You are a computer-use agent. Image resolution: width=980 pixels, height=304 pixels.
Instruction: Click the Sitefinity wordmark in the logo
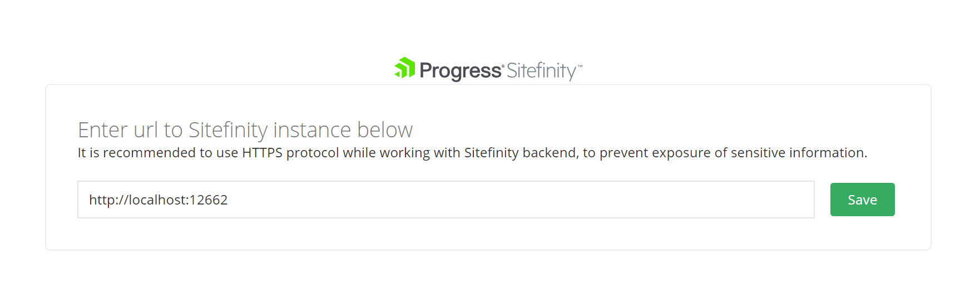pyautogui.click(x=541, y=71)
